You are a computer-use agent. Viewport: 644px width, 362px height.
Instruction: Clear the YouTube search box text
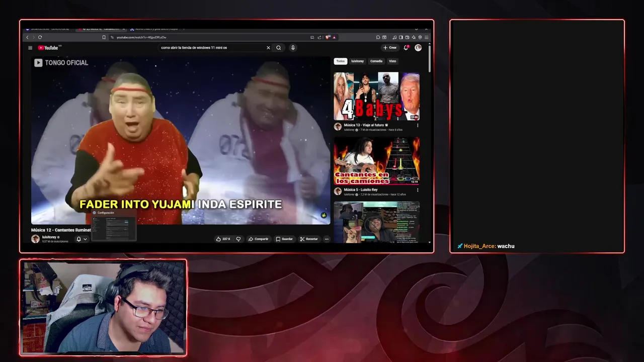[268, 48]
